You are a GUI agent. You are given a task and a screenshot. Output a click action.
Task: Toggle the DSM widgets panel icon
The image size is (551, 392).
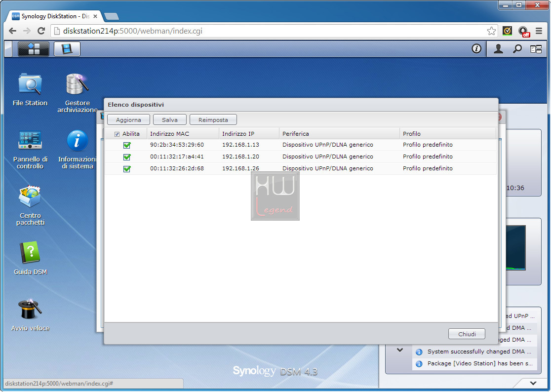tap(536, 49)
